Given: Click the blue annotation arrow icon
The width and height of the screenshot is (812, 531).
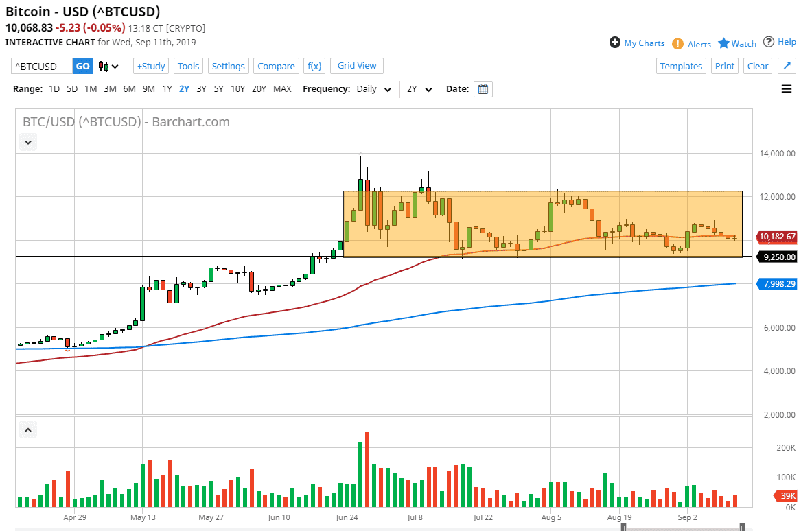Looking at the screenshot, I should 787,66.
